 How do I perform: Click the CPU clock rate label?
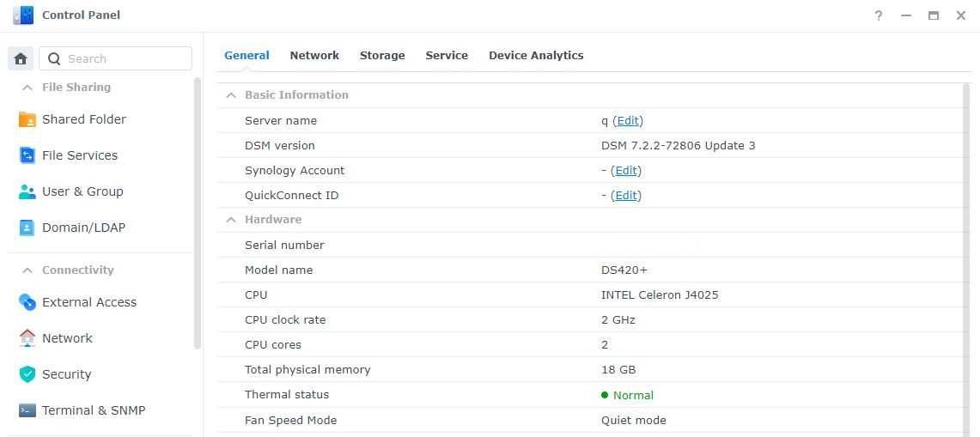pyautogui.click(x=286, y=320)
